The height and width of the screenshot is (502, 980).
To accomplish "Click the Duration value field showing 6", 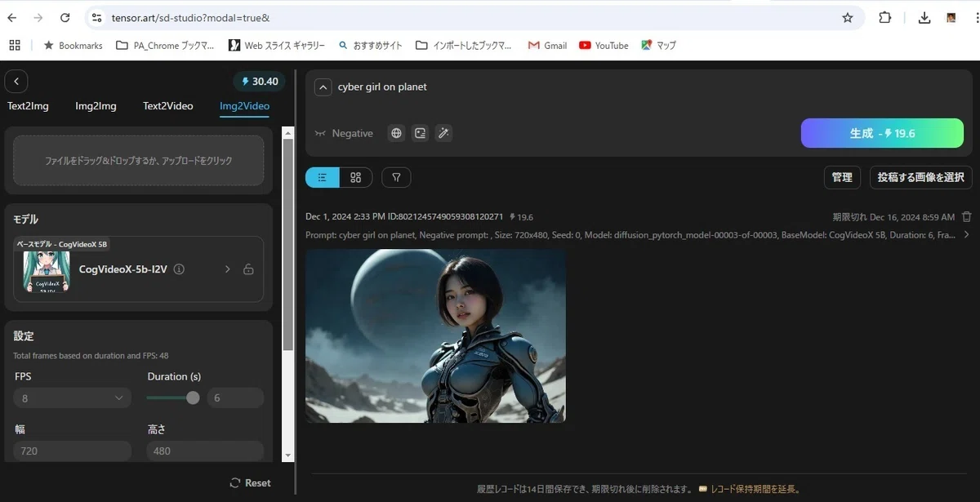I will tap(235, 398).
